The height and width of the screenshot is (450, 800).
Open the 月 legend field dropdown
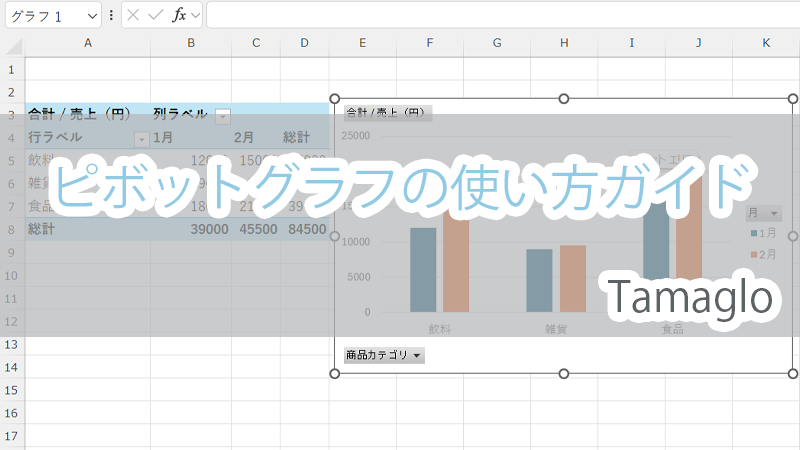[765, 213]
